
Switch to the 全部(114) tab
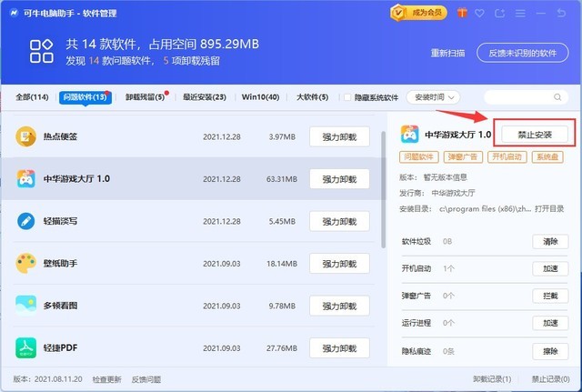[x=32, y=97]
